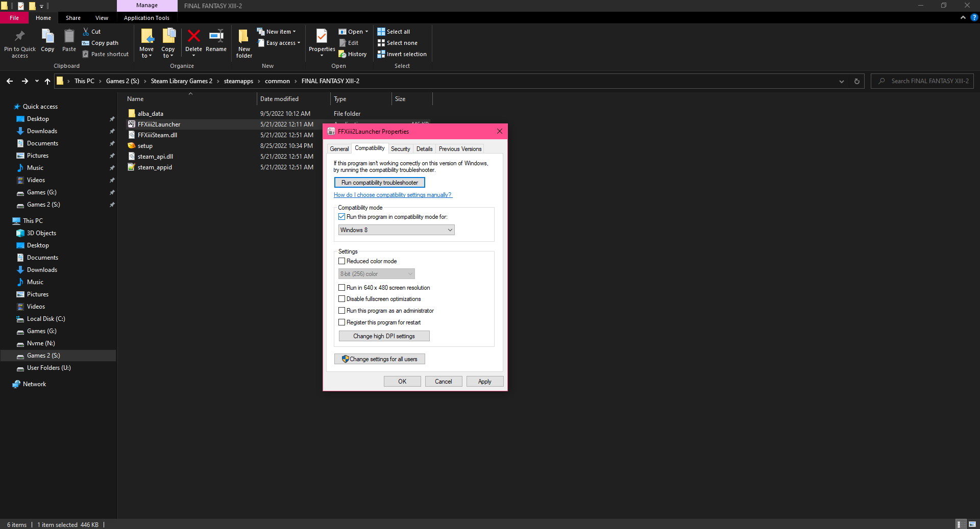Confirm Properties dialog with OK
Viewport: 980px width, 529px height.
[402, 382]
